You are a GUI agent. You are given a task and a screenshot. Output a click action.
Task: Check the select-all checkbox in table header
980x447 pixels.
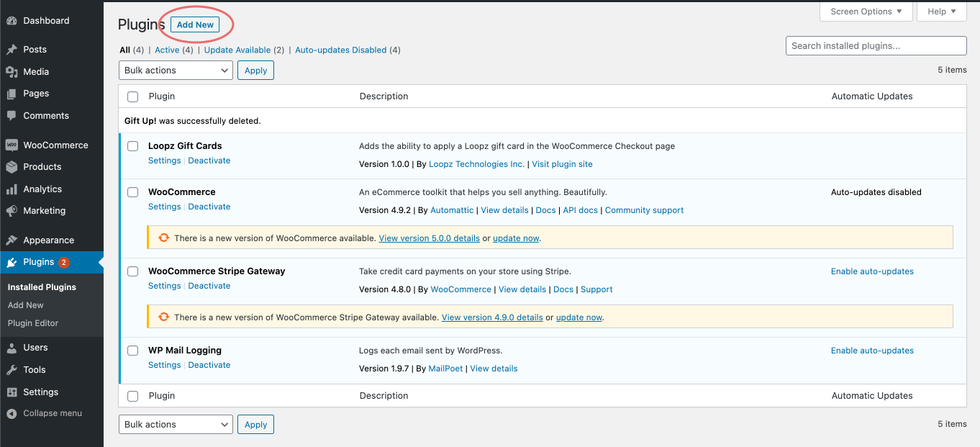(x=132, y=96)
